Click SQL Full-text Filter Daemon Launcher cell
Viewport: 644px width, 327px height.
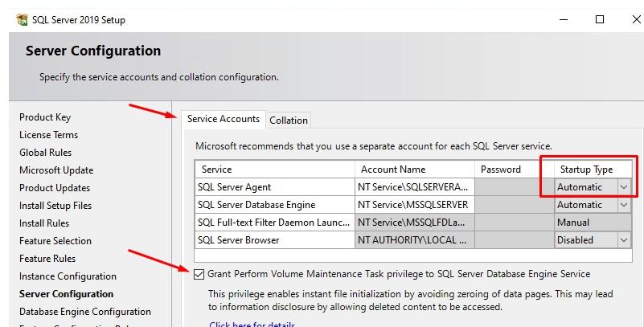(x=275, y=223)
